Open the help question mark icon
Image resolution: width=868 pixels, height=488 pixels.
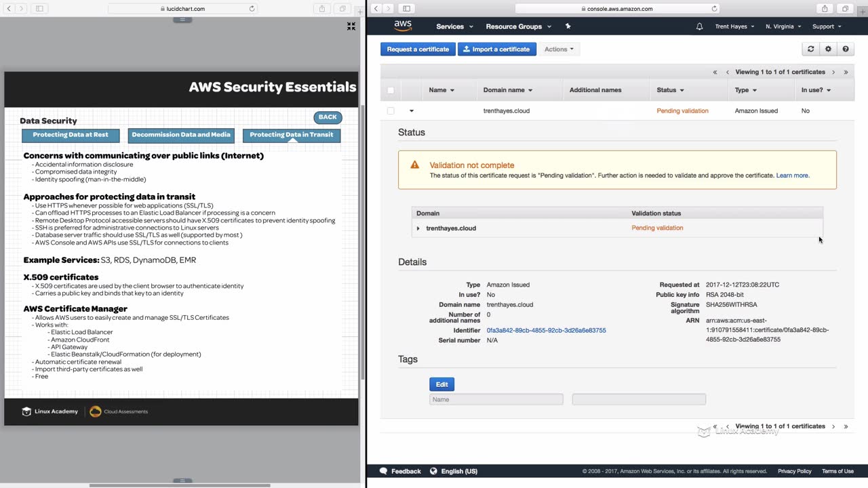846,49
